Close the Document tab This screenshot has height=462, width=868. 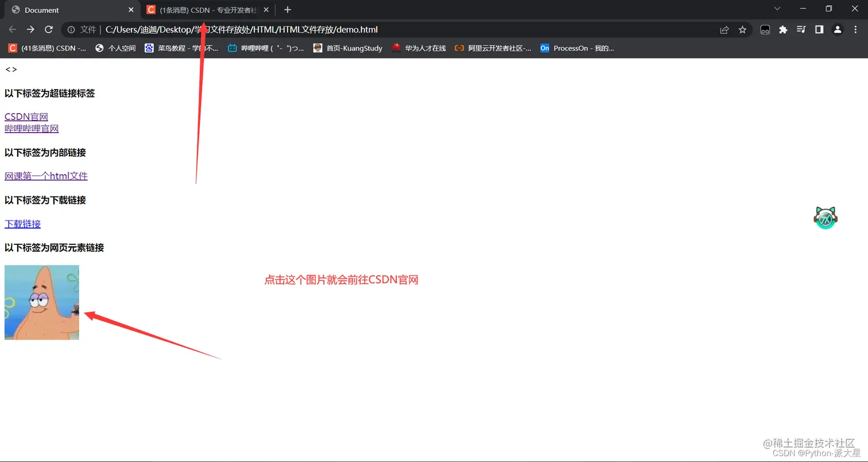coord(131,10)
